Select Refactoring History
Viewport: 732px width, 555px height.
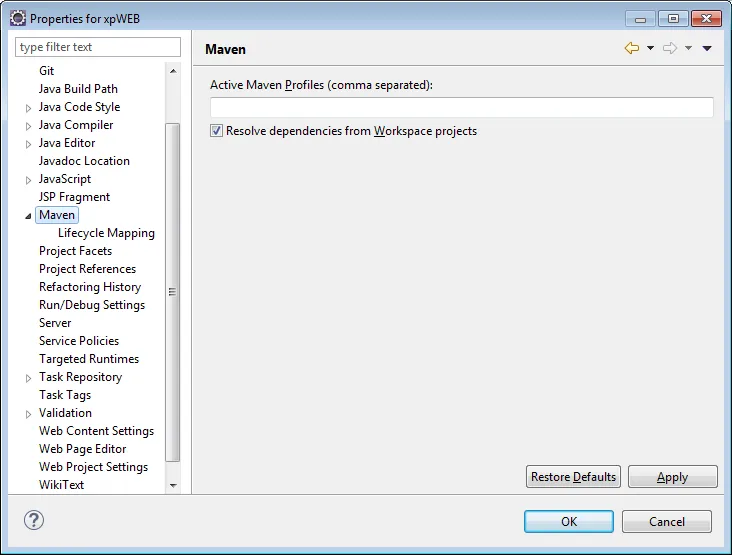90,287
